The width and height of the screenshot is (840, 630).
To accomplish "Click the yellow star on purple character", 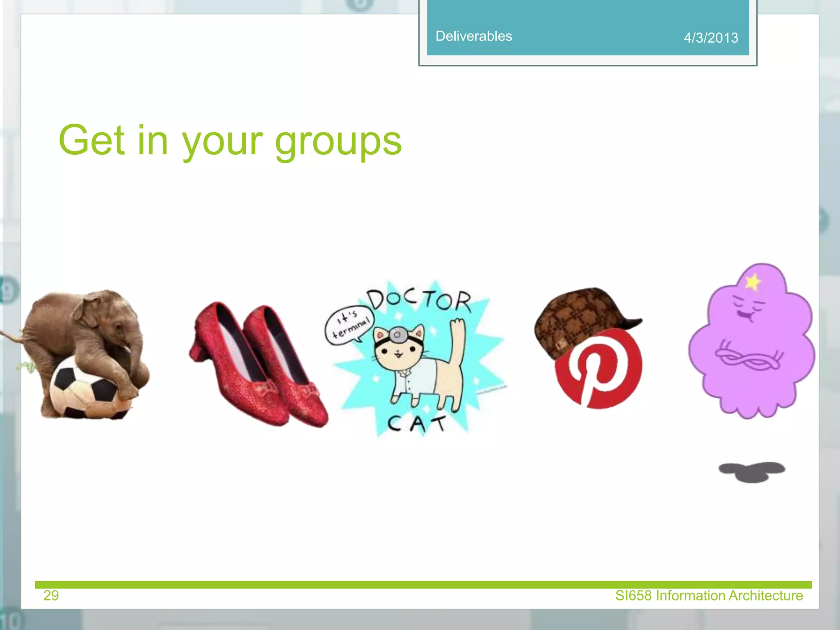I will (x=753, y=282).
